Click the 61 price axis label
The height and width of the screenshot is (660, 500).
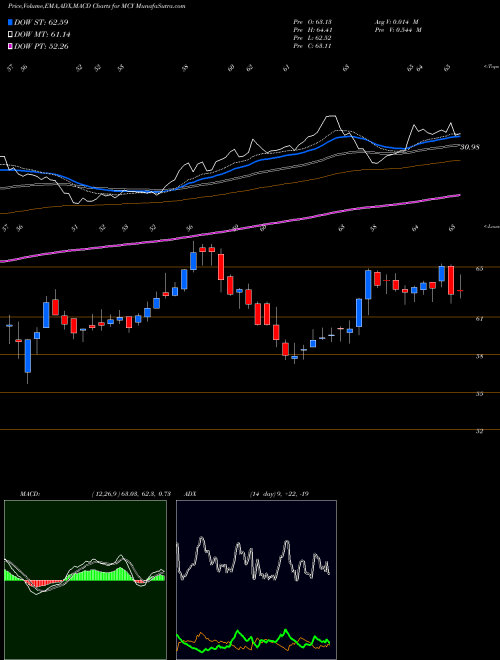click(479, 319)
